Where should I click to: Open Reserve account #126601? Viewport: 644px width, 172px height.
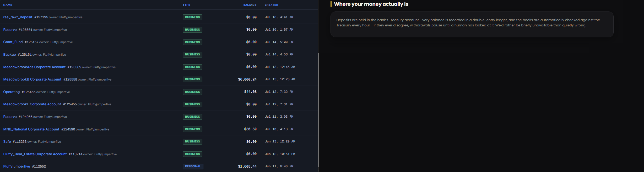coord(10,30)
